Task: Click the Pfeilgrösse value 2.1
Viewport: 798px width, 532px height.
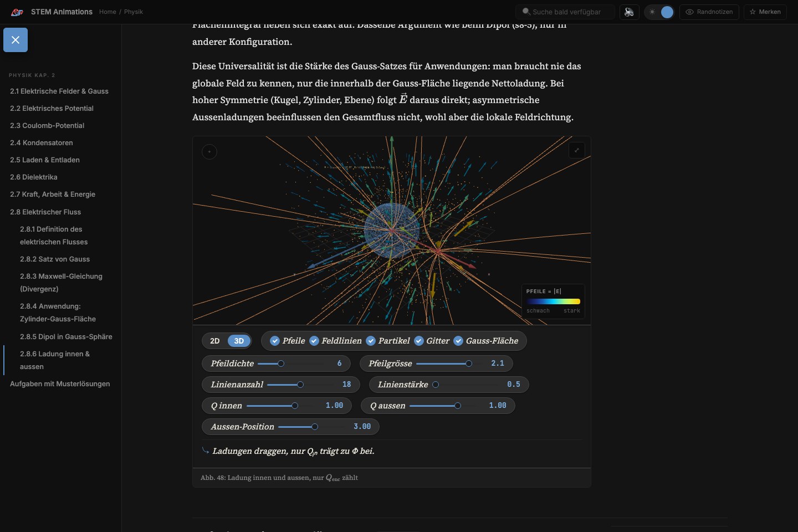Action: tap(498, 364)
